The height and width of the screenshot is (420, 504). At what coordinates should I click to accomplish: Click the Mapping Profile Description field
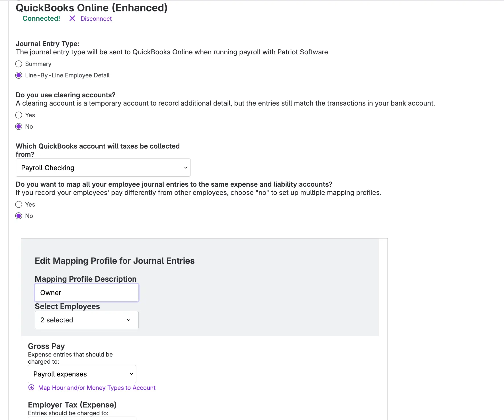(x=87, y=293)
